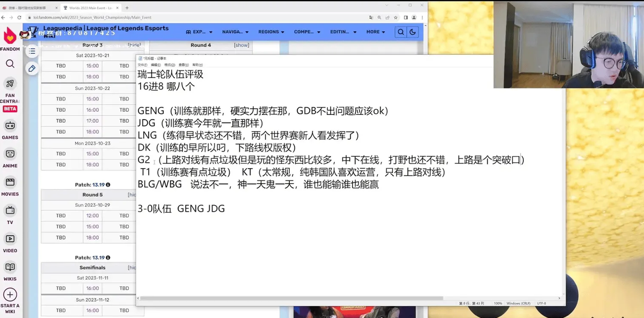The image size is (644, 318).
Task: Click the 12:00 match time in Round 5
Action: tap(92, 215)
